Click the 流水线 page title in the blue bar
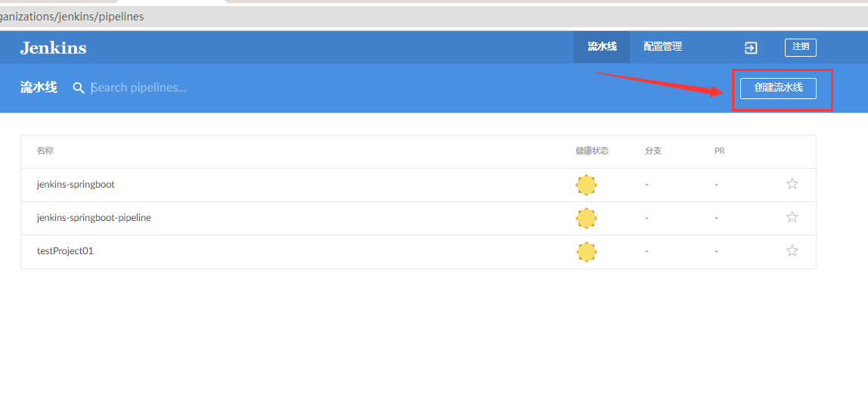Viewport: 868px width, 395px height. tap(39, 88)
